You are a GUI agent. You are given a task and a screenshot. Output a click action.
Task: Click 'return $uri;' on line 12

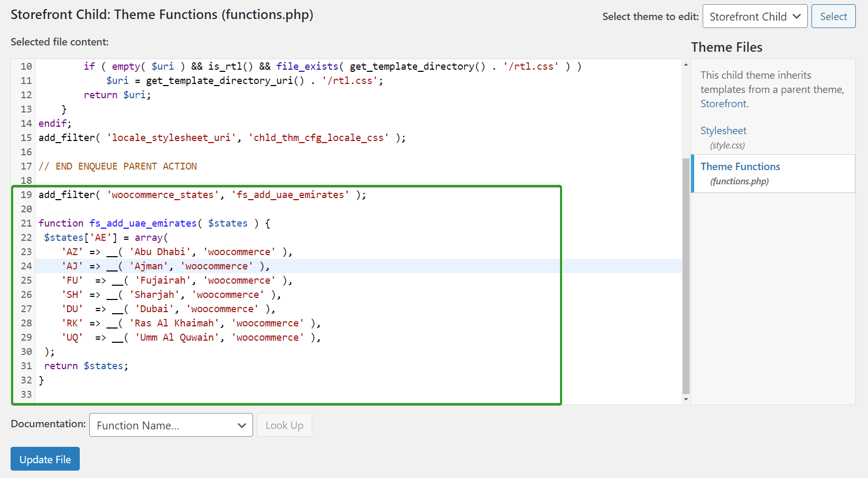point(117,95)
